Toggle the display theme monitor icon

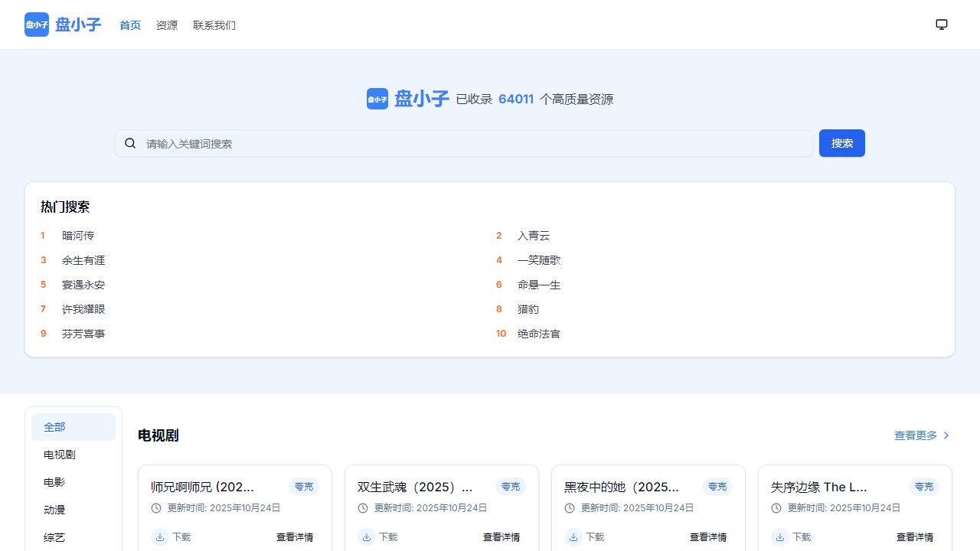[x=942, y=24]
